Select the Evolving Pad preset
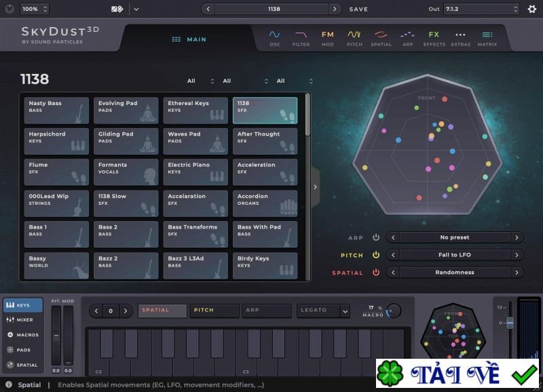Image resolution: width=543 pixels, height=392 pixels. (126, 111)
